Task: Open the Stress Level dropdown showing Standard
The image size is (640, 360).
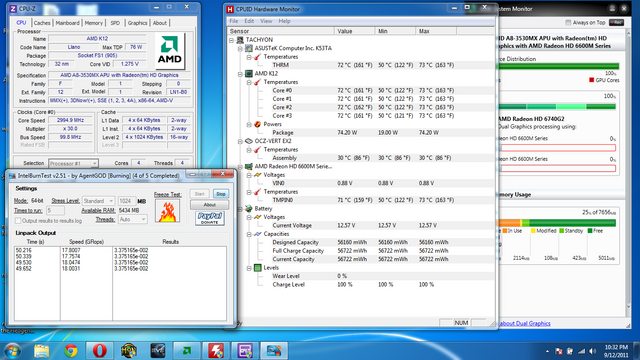Action: (x=98, y=201)
